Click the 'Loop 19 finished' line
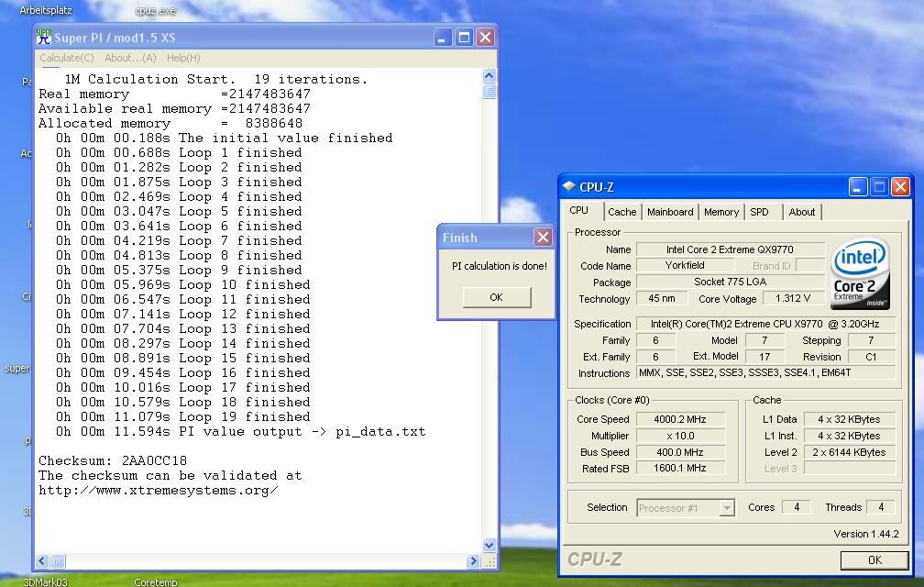 (182, 416)
